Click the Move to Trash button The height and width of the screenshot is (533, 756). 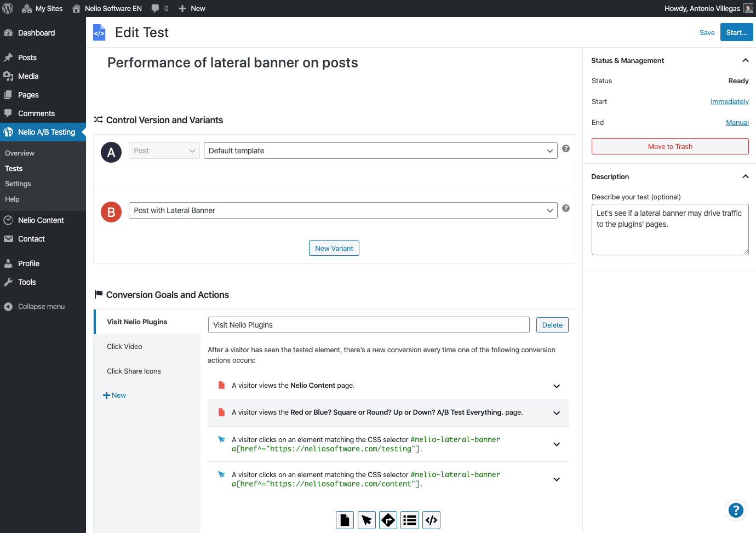coord(670,146)
